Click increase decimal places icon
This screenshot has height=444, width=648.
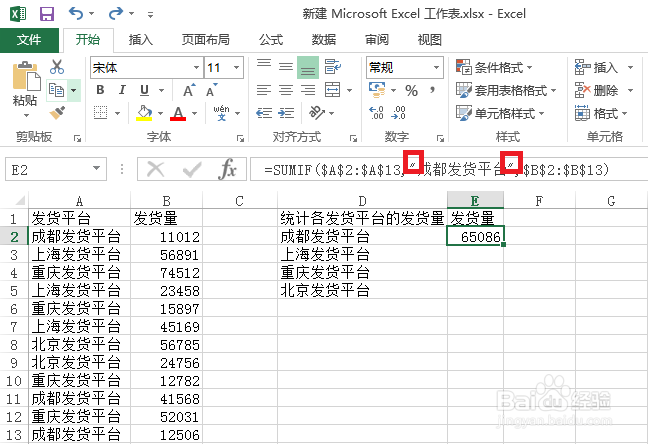(376, 112)
